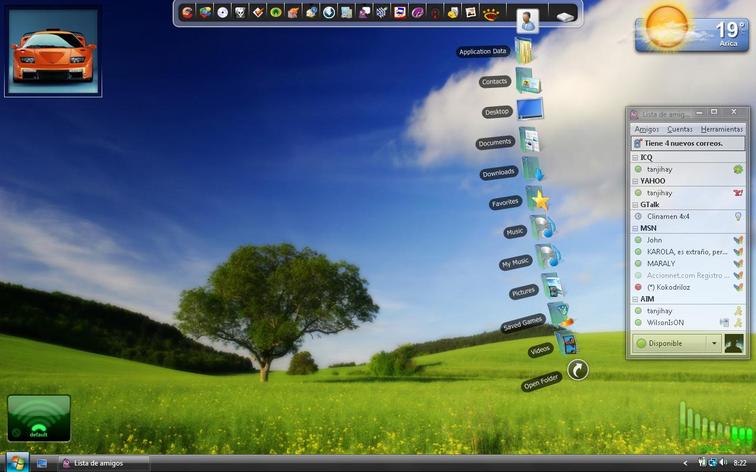This screenshot has width=756, height=472.
Task: Open Application Data folder in the stack
Action: coord(523,50)
